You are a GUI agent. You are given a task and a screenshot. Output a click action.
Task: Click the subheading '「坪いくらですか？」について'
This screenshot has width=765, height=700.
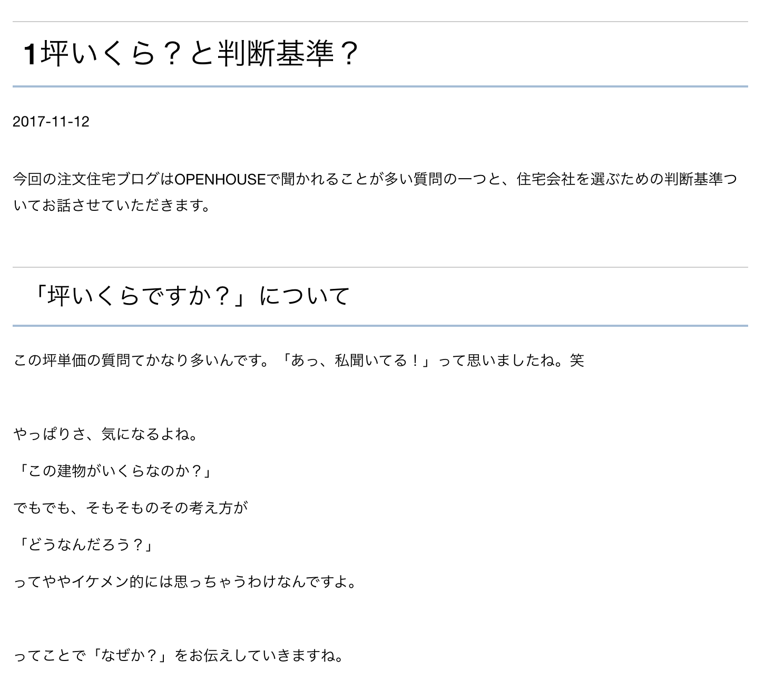(x=190, y=296)
